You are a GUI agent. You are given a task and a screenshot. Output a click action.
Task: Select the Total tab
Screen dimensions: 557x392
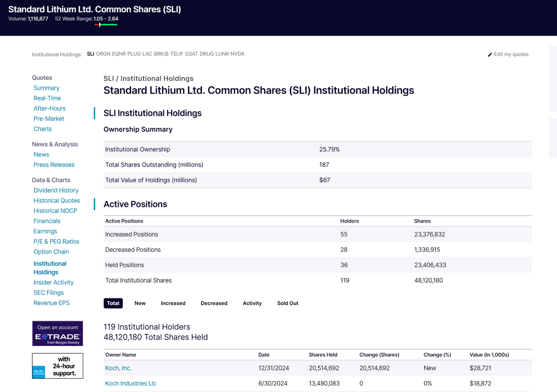tap(113, 303)
